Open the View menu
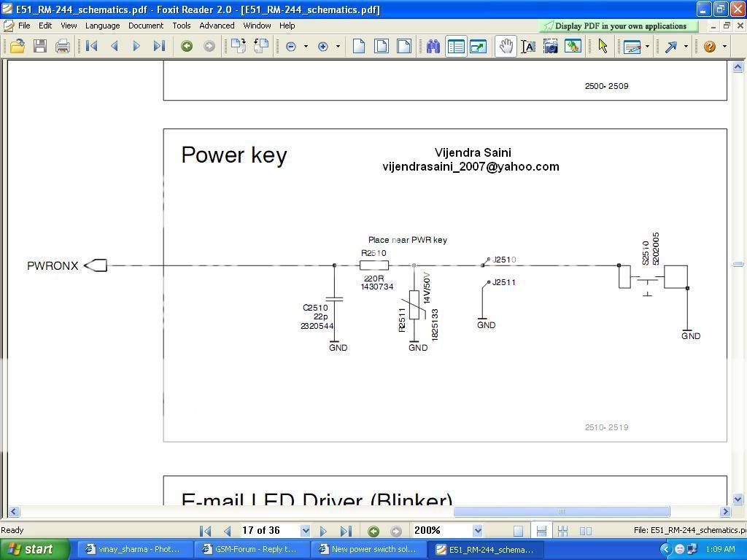Screen dimensions: 747x560 69,26
